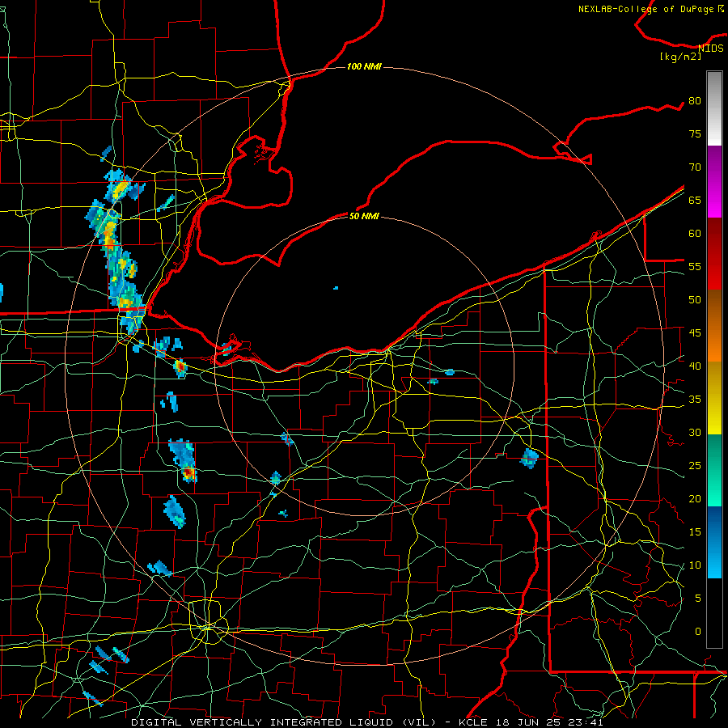Screen dimensions: 728x728
Task: Select the 60 value on the legend
Action: [x=695, y=234]
